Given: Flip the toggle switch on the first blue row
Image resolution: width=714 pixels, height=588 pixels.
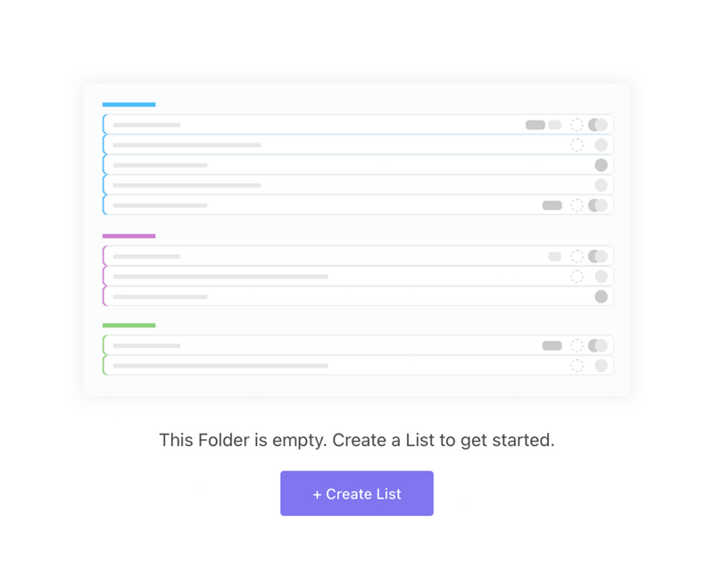Looking at the screenshot, I should [x=600, y=125].
